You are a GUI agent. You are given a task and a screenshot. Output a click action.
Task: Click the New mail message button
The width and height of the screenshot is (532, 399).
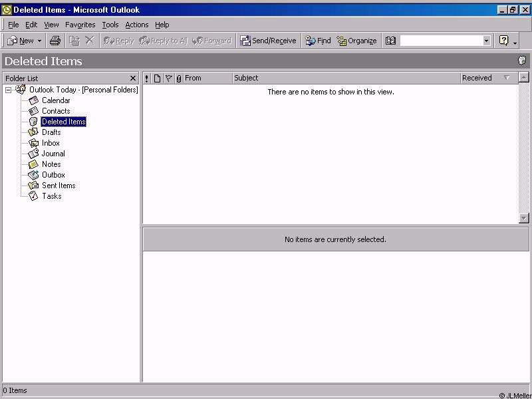(x=20, y=41)
